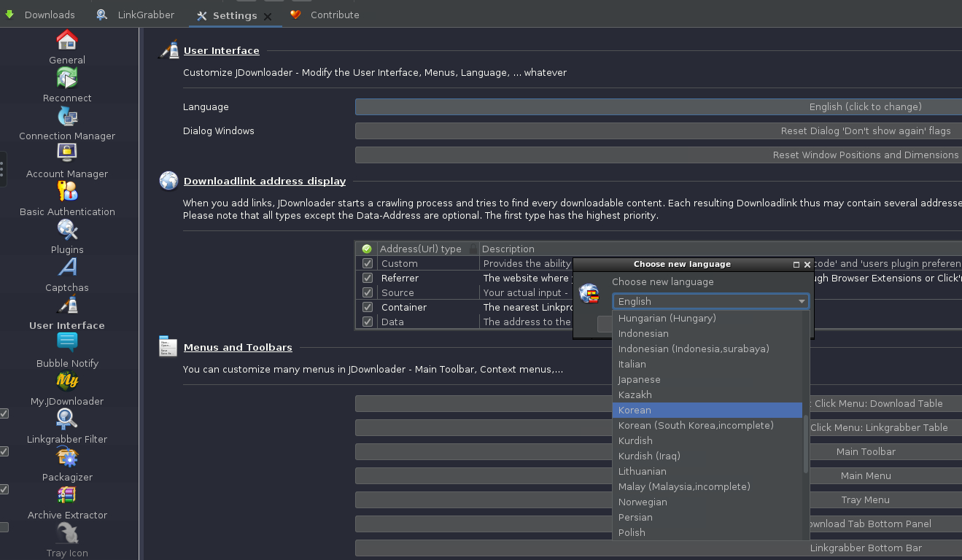Open Connection Manager icon
The height and width of the screenshot is (560, 962).
(x=67, y=116)
